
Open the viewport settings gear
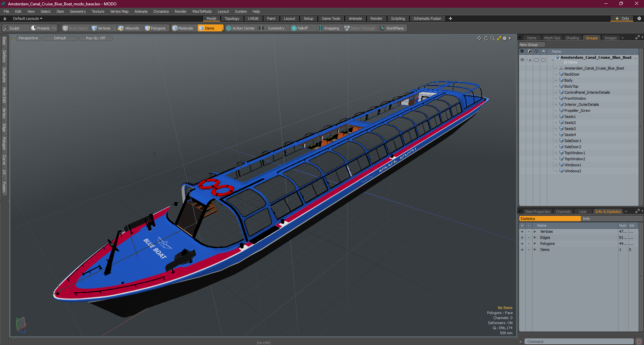[505, 38]
